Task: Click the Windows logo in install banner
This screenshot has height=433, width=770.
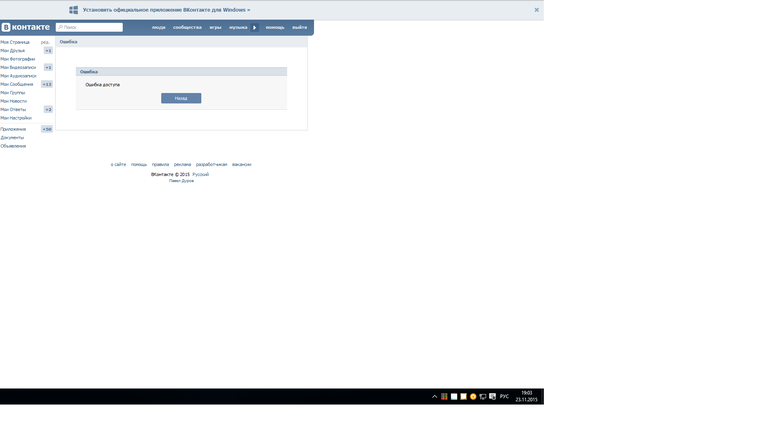Action: [x=73, y=10]
